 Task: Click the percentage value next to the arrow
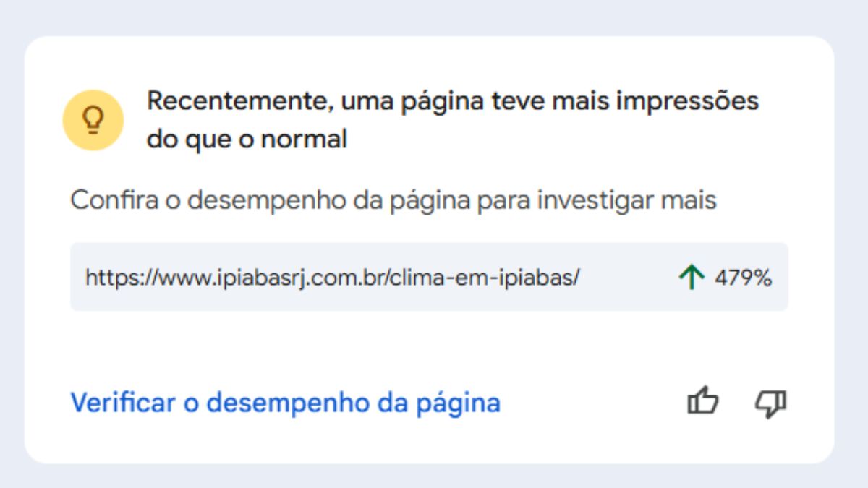click(744, 276)
